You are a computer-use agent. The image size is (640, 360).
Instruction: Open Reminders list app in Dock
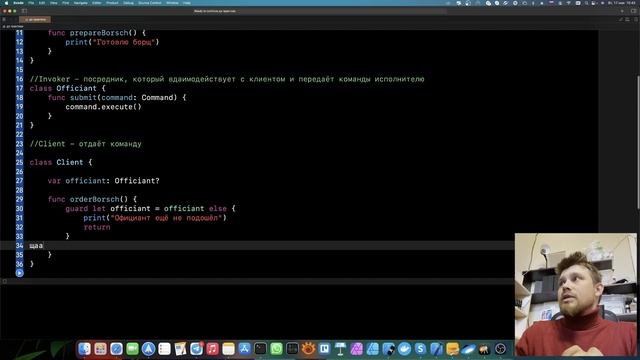click(x=164, y=349)
